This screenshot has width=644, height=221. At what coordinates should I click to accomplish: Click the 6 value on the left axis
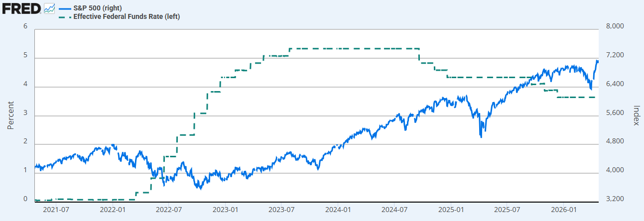click(25, 26)
